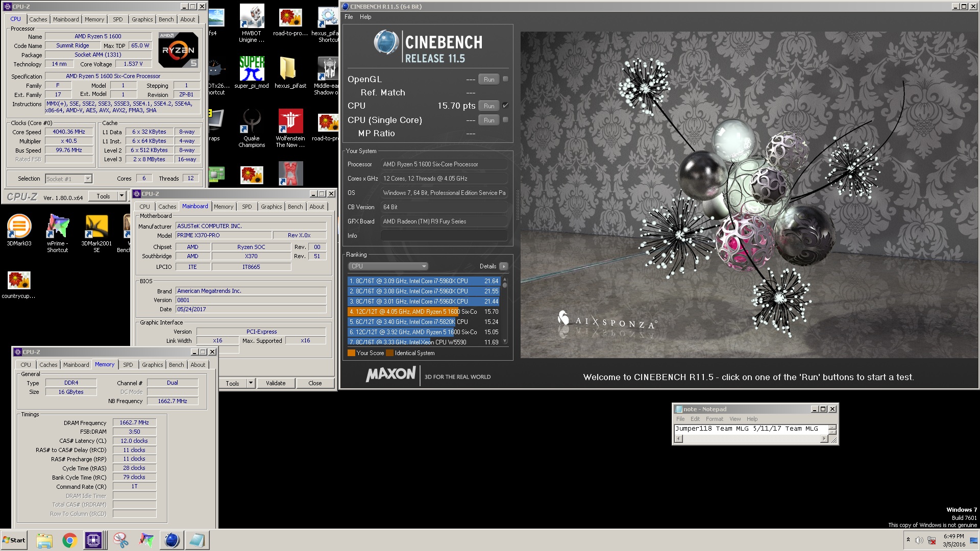Open the super_pi_mod desktop icon

[252, 72]
